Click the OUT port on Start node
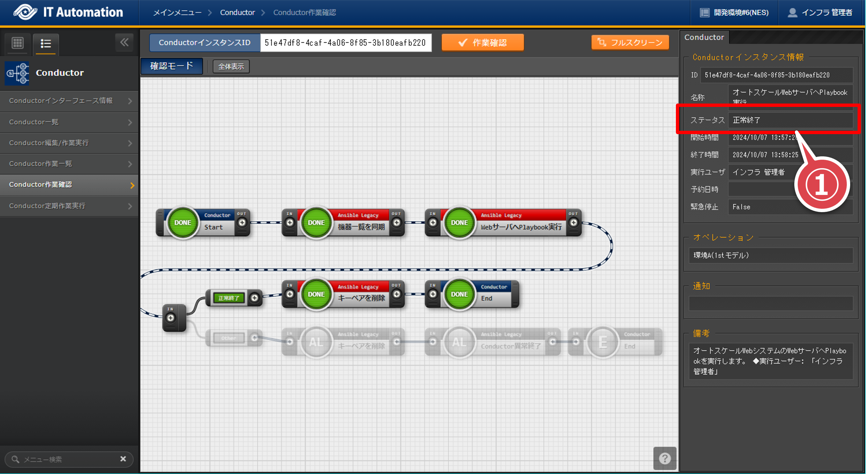The width and height of the screenshot is (868, 474). tap(242, 223)
